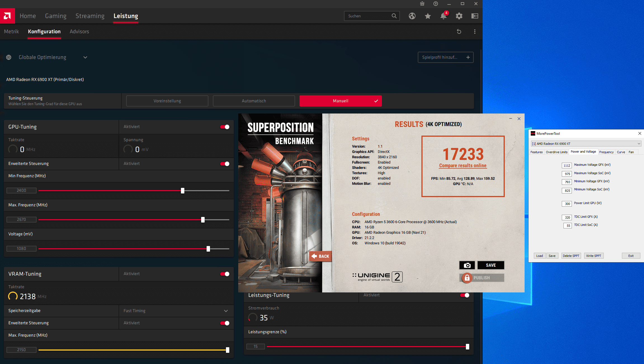
Task: Click Min Frequenz value field 2400
Action: tap(21, 190)
